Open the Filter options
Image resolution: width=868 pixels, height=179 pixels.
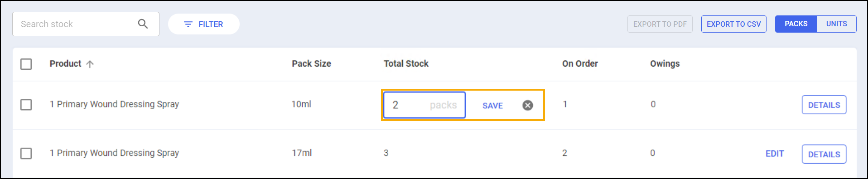coord(204,24)
